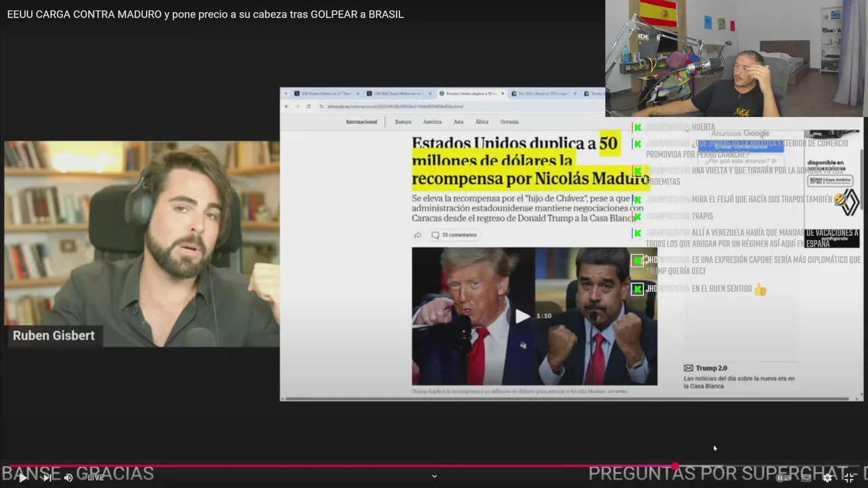Open the Oceanía navigation item
Image resolution: width=868 pixels, height=488 pixels.
click(x=509, y=122)
